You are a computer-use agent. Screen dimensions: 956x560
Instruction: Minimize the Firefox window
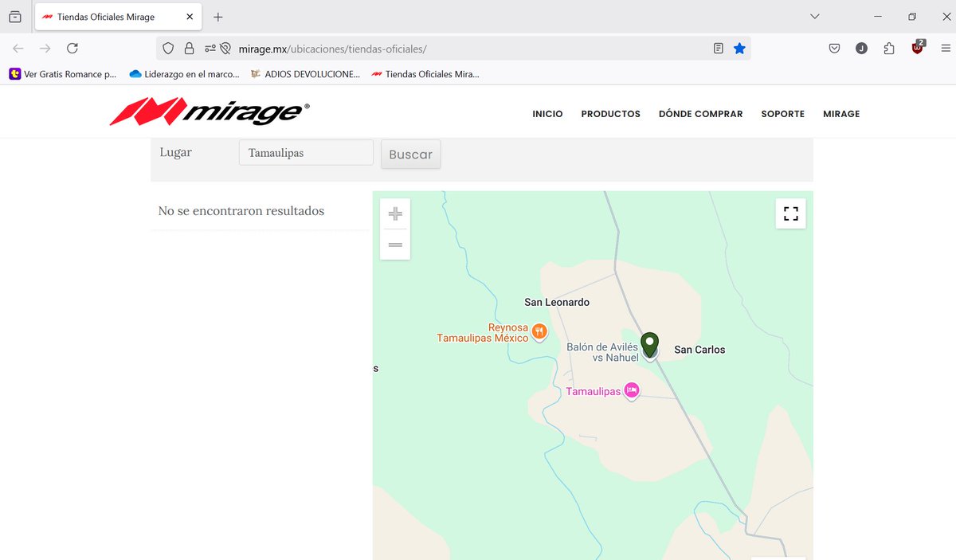pyautogui.click(x=877, y=17)
